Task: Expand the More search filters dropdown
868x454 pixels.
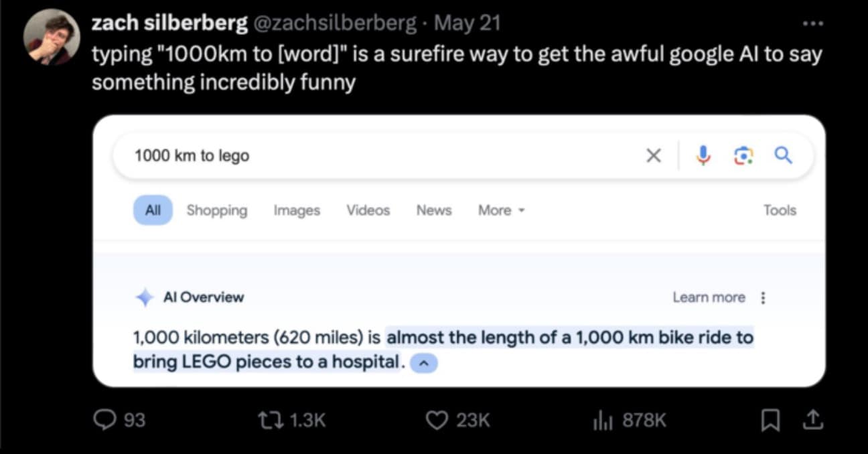Action: [x=501, y=210]
